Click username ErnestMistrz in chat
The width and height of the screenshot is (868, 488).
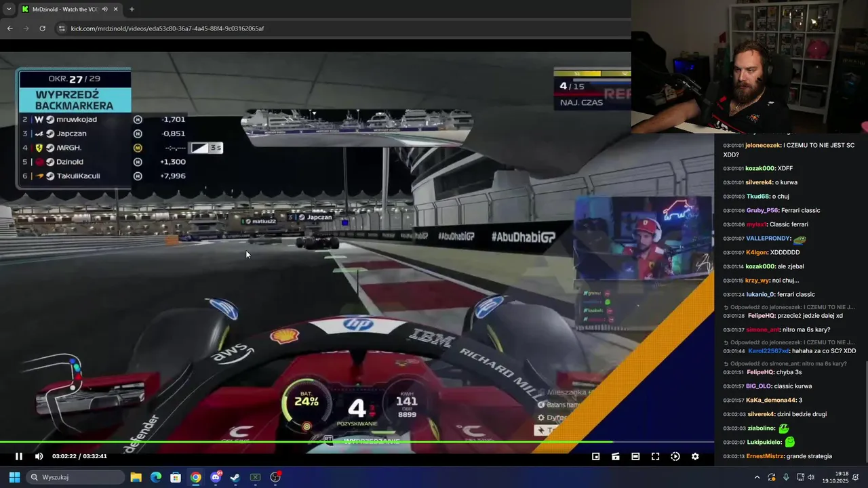[766, 456]
